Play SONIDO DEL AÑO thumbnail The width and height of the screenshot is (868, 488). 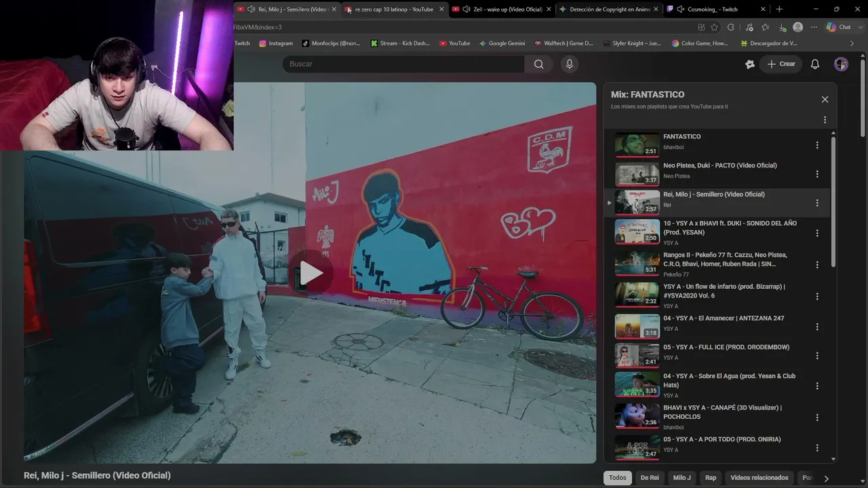[637, 231]
